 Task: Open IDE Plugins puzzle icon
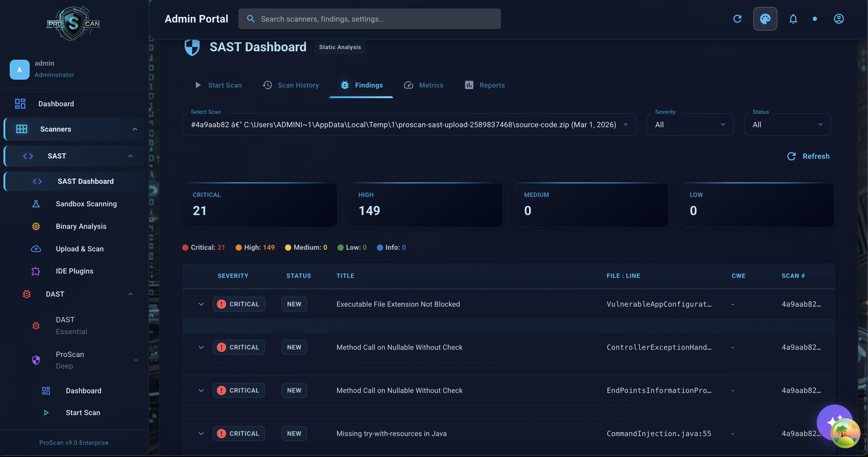36,271
